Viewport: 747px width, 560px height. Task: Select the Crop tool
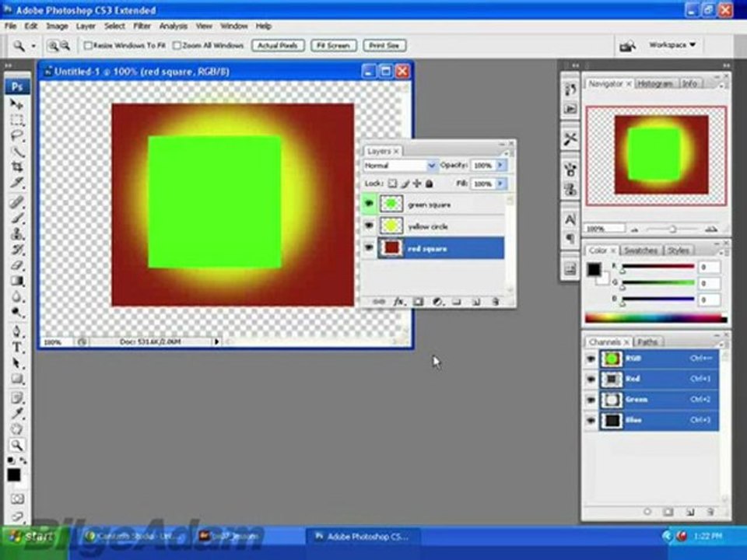point(17,167)
